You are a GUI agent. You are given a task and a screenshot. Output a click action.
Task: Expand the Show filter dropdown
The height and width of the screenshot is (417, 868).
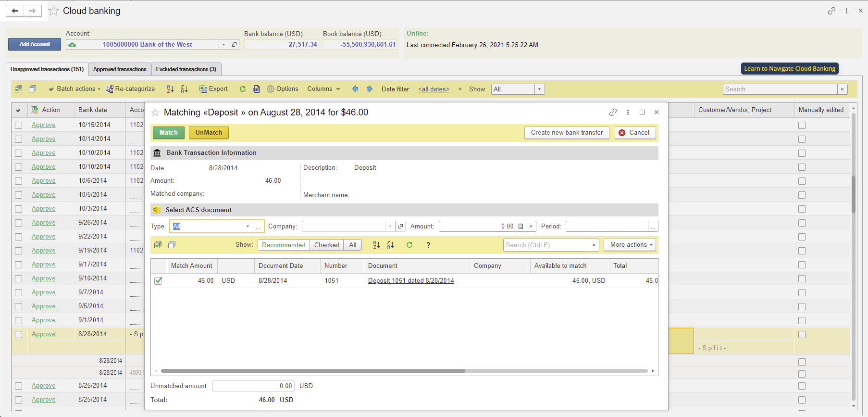point(539,89)
